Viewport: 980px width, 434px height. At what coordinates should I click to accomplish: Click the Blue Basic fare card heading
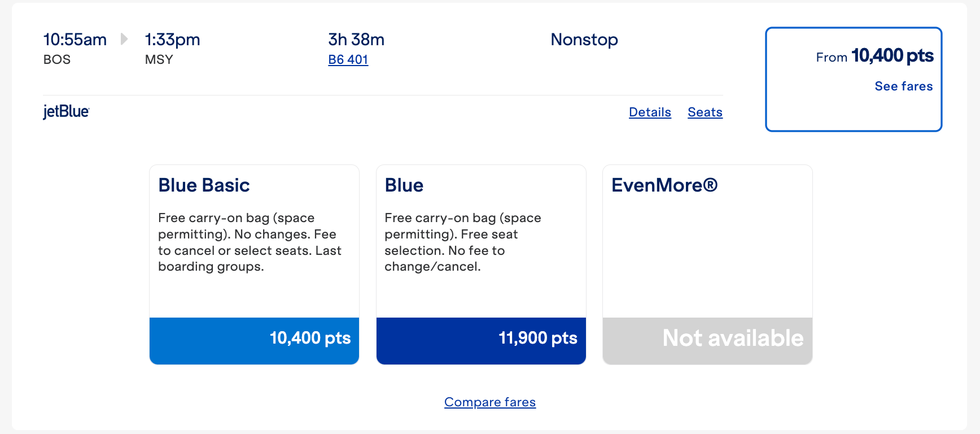[203, 185]
